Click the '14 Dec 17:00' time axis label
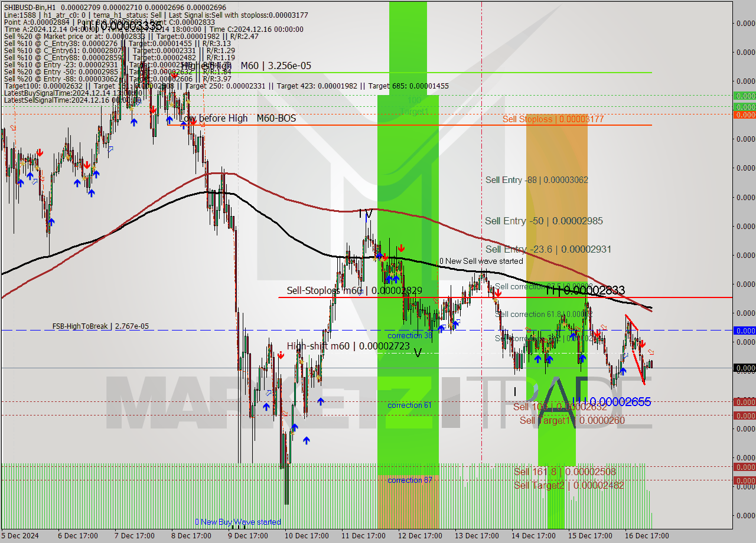Viewport: 756px width, 543px height. pyautogui.click(x=533, y=536)
